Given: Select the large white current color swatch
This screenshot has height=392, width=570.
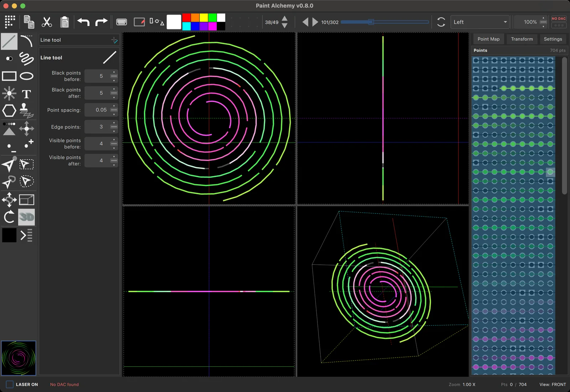Looking at the screenshot, I should [x=174, y=22].
